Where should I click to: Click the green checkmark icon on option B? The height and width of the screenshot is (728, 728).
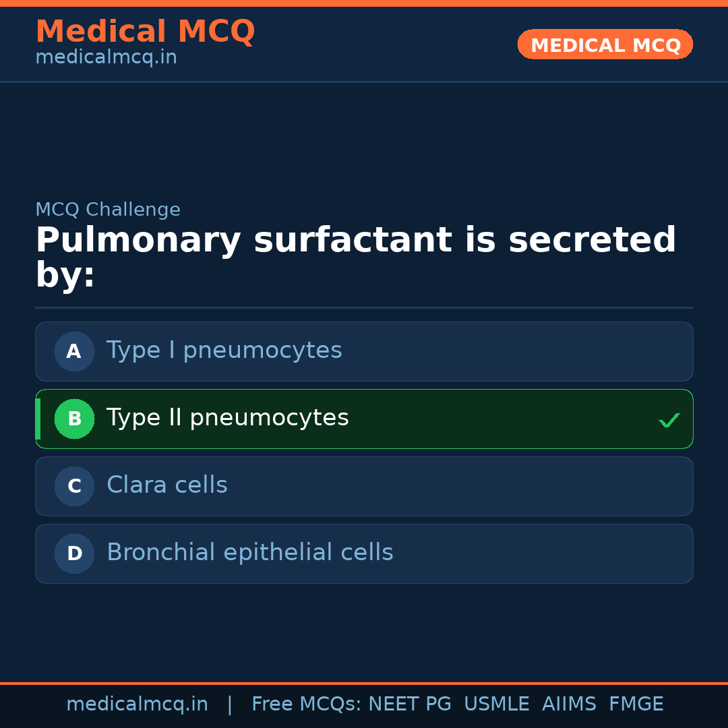(x=669, y=420)
